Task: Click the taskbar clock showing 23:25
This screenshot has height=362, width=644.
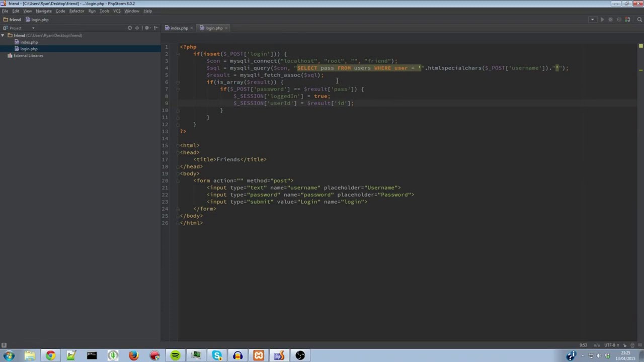Action: coord(625,353)
